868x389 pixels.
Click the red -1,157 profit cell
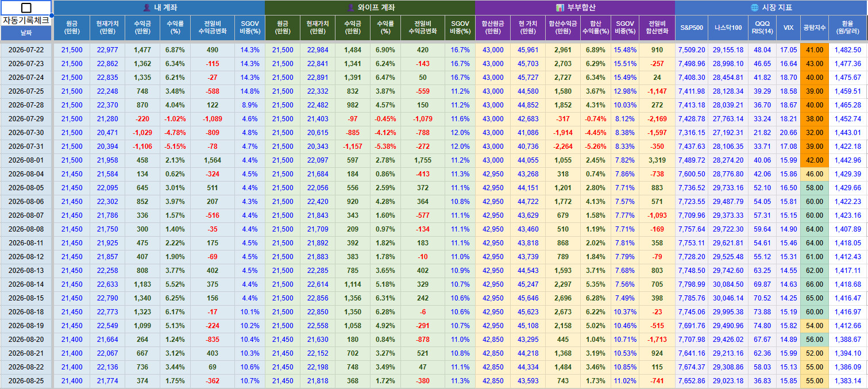[353, 147]
